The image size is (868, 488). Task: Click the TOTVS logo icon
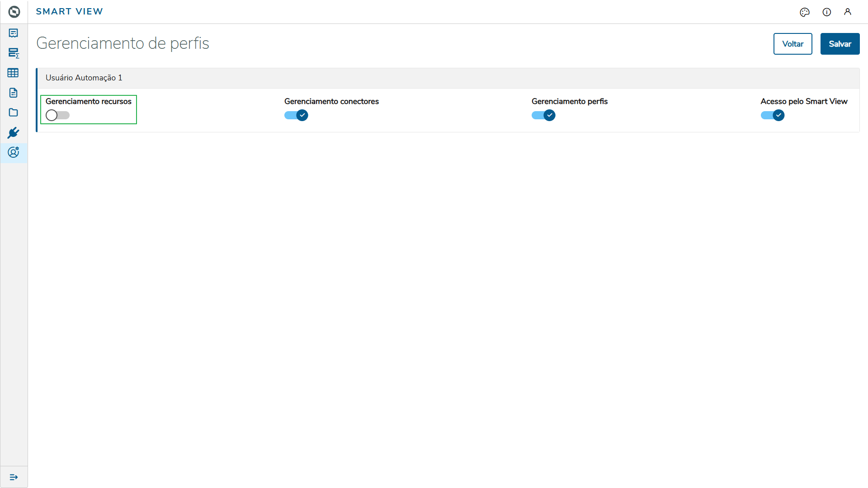click(x=14, y=12)
